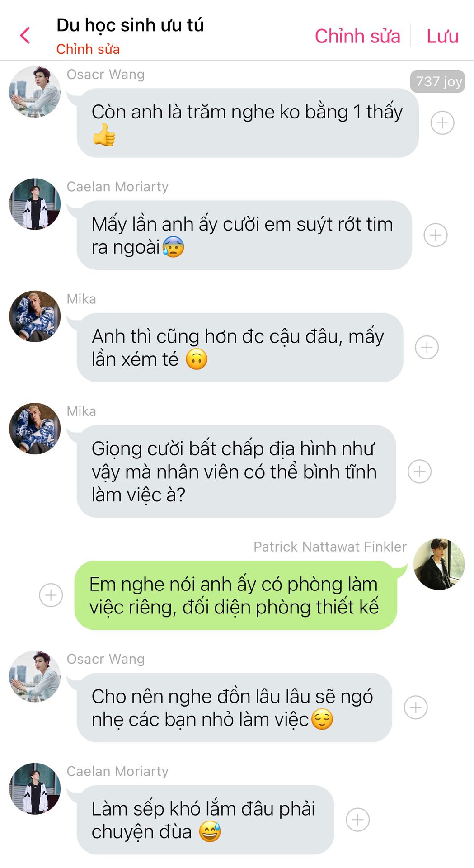This screenshot has height=868, width=474.
Task: Tap the pink back arrow
Action: point(25,35)
